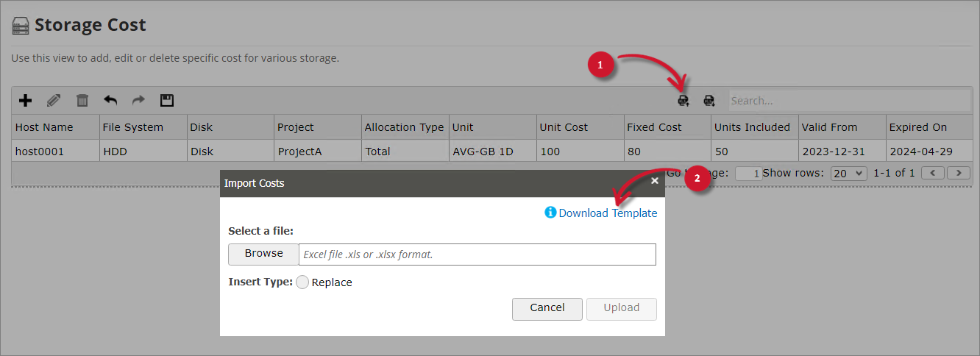Click the Download Template link
This screenshot has height=356, width=980.
pos(608,213)
